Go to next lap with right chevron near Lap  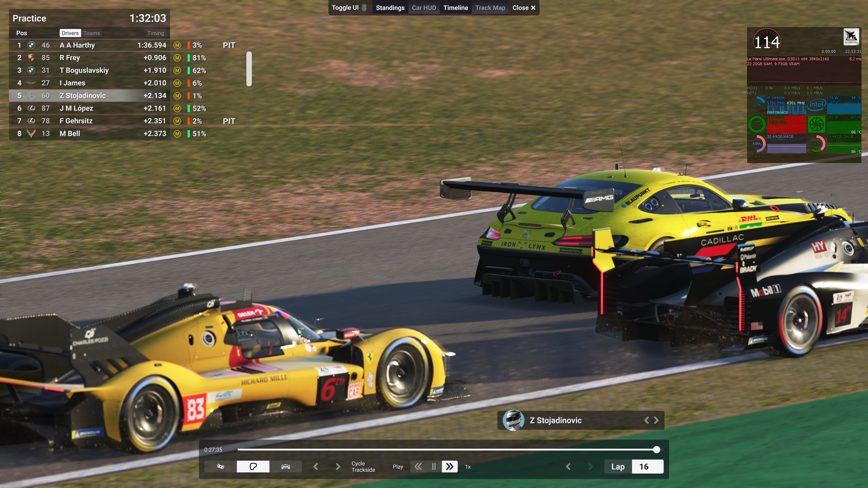590,467
